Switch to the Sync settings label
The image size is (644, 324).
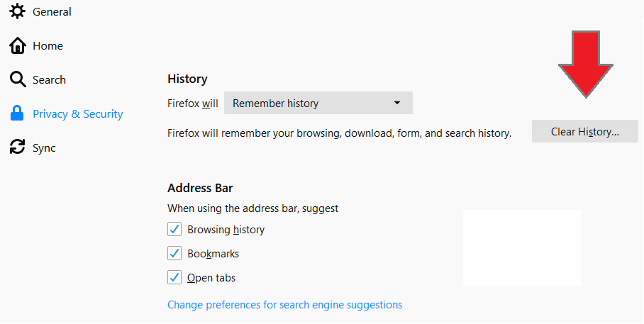(x=44, y=148)
